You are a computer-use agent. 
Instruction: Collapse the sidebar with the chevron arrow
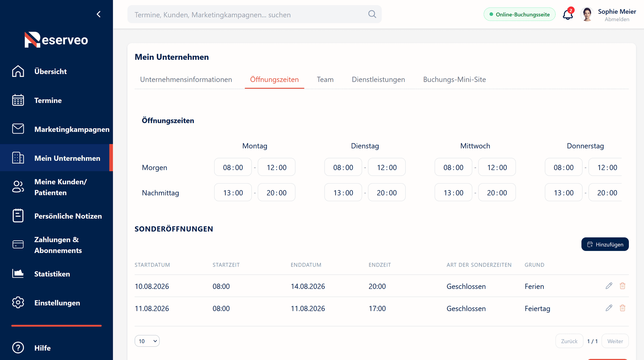point(99,14)
